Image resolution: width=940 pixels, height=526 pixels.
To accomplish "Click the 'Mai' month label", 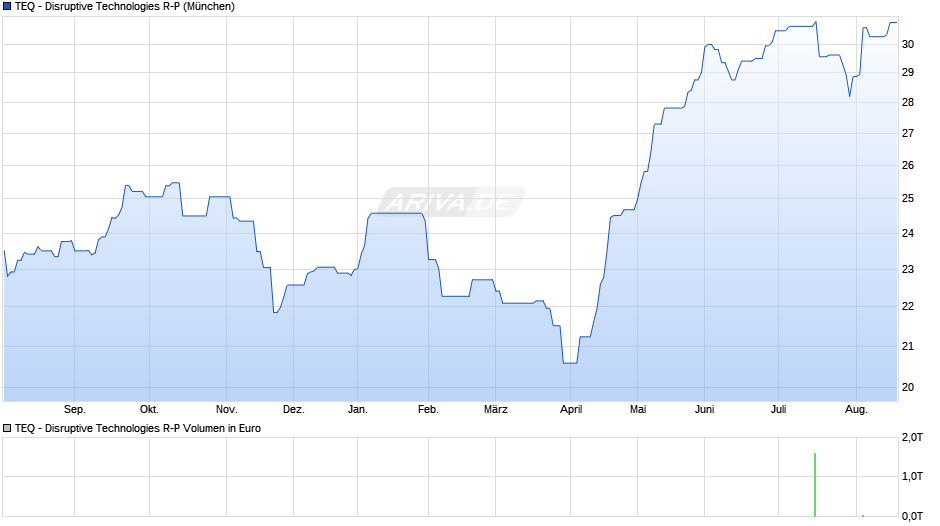I will (638, 410).
